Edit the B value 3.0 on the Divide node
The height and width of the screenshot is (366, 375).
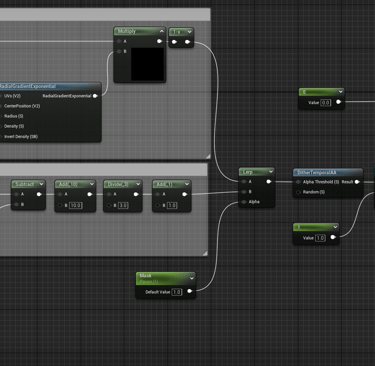pos(123,205)
